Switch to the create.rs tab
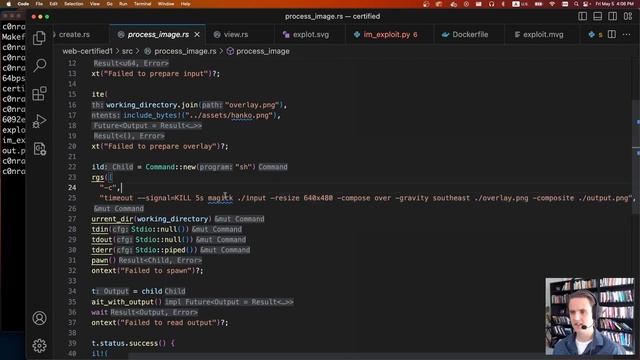The height and width of the screenshot is (360, 640). coord(74,35)
